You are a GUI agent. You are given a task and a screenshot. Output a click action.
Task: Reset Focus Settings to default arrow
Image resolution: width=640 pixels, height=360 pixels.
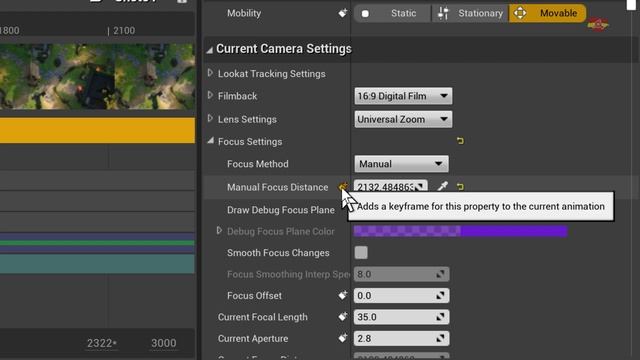click(460, 141)
